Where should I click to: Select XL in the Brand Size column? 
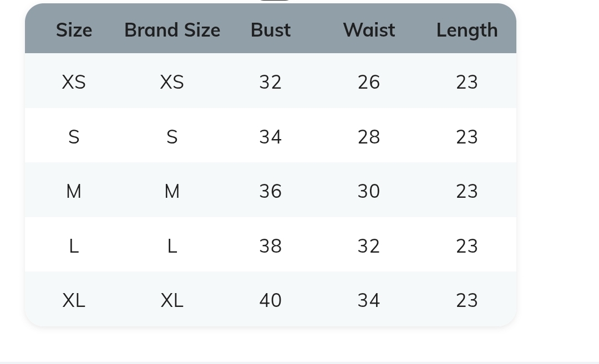click(x=172, y=300)
